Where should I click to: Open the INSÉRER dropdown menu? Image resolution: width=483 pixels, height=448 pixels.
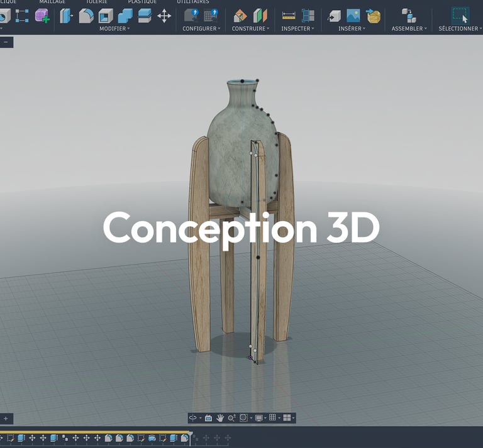coord(352,29)
